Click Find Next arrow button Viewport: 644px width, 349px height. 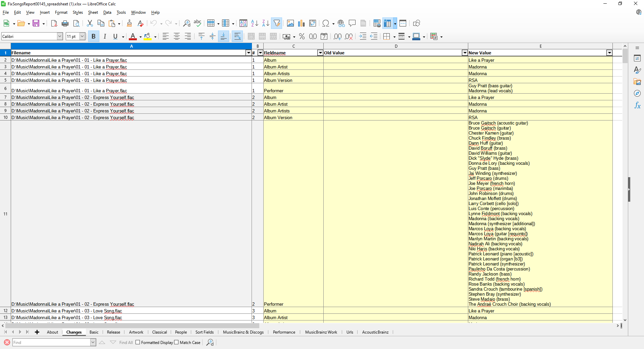[x=113, y=342]
